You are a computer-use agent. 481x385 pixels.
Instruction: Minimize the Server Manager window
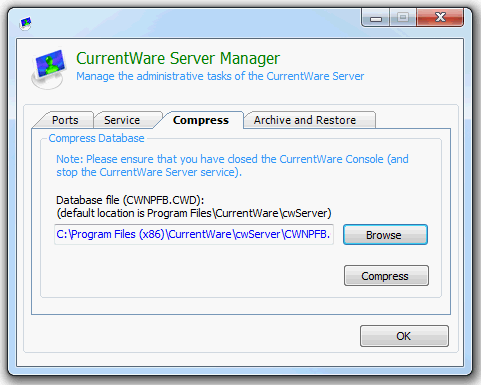[x=375, y=18]
